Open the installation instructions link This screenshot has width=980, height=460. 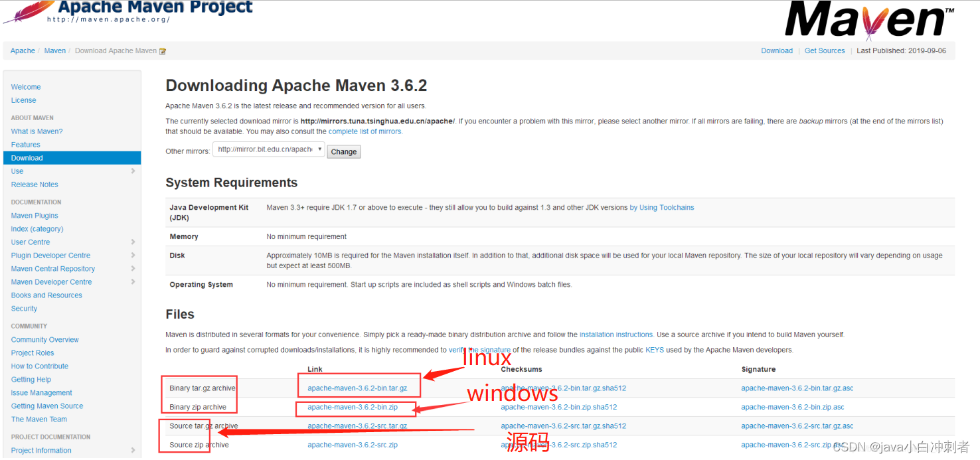(616, 335)
